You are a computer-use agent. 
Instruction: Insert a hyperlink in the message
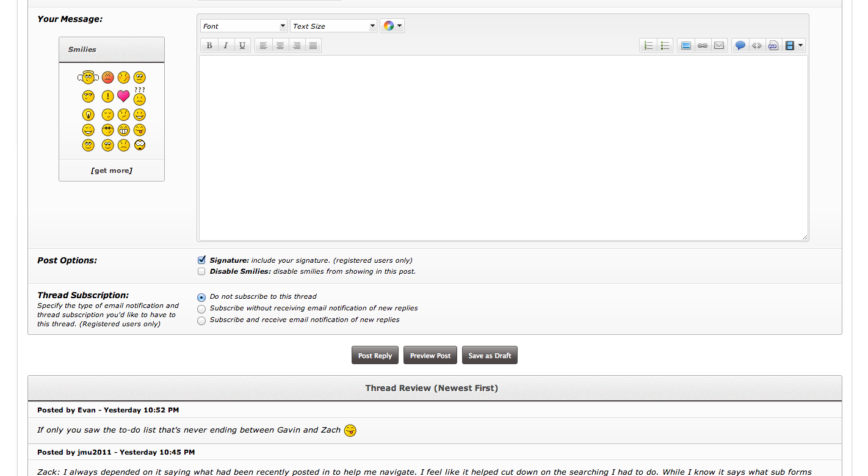tap(703, 46)
